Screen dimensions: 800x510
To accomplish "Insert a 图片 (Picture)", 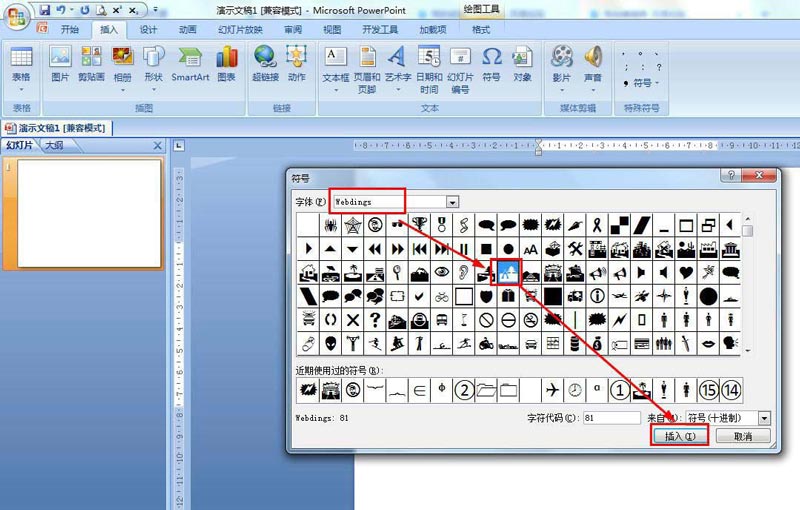I will (x=60, y=64).
